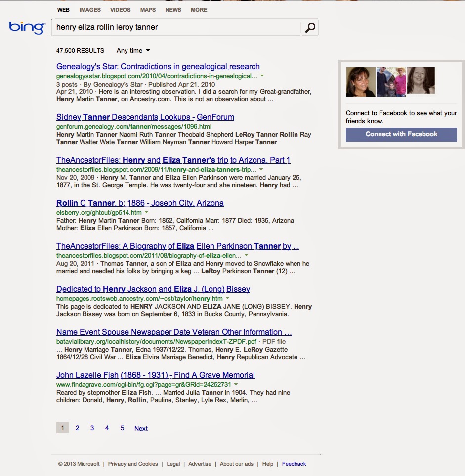Expand arrow beside theancestorfiles henry-and-eliza-tanners-trip URL
Viewport: 465px width, 476px height.
pos(261,169)
